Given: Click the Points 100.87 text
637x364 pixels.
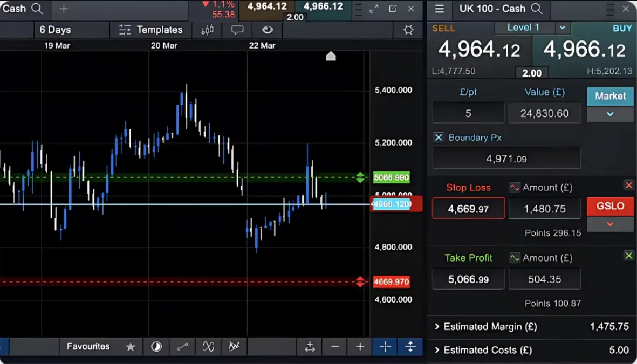Looking at the screenshot, I should point(553,304).
